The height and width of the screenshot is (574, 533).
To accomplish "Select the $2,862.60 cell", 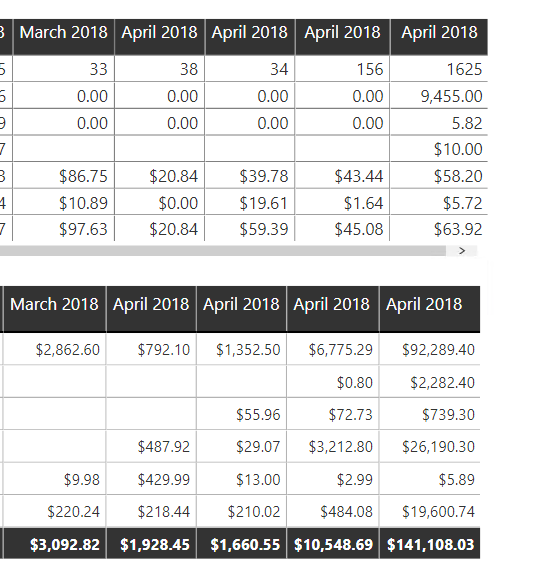I will tap(55, 349).
